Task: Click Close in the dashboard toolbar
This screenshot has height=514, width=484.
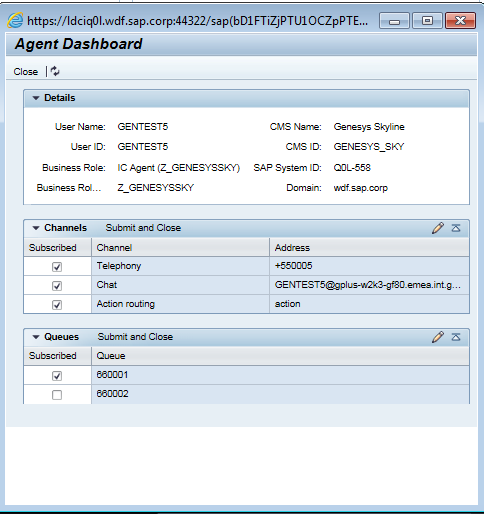Action: point(26,72)
